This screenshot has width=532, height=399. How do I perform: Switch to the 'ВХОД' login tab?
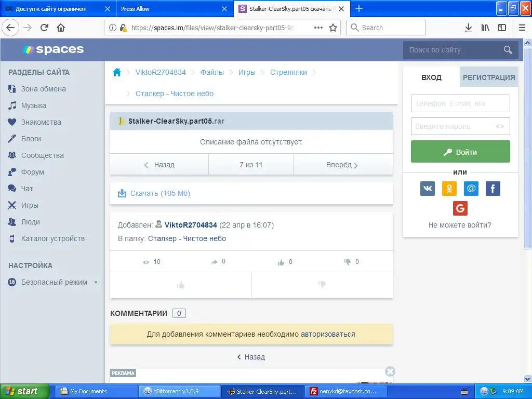(x=431, y=77)
